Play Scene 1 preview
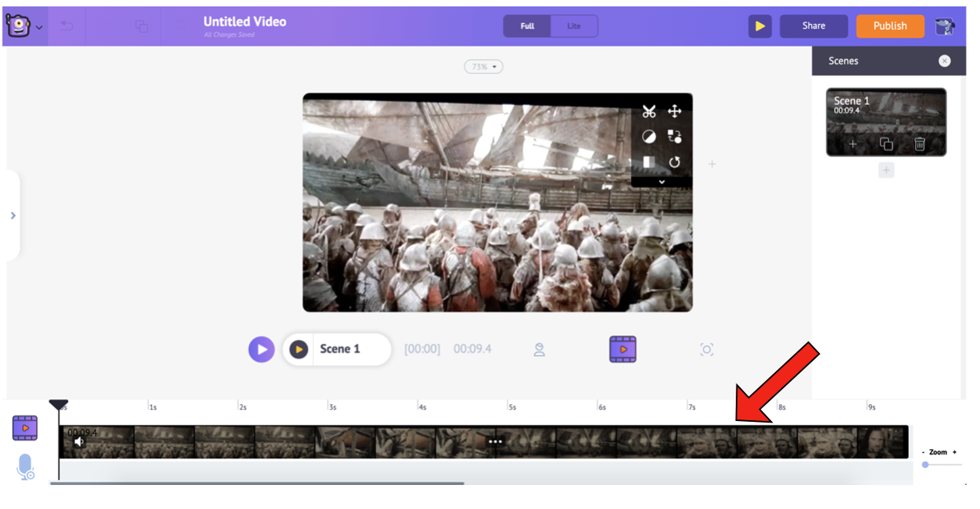980x509 pixels. (x=299, y=350)
